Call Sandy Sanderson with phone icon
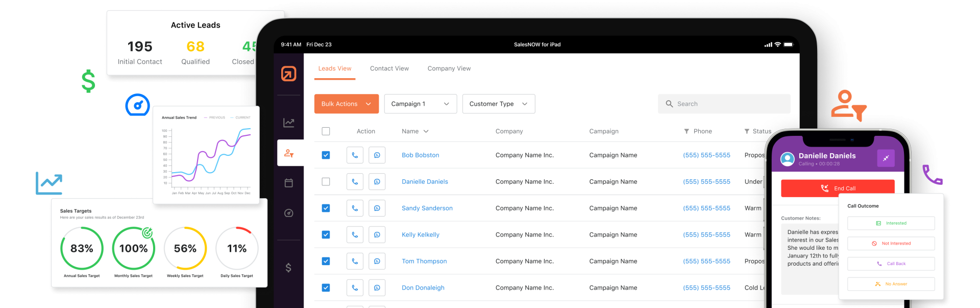The height and width of the screenshot is (308, 980). (355, 208)
